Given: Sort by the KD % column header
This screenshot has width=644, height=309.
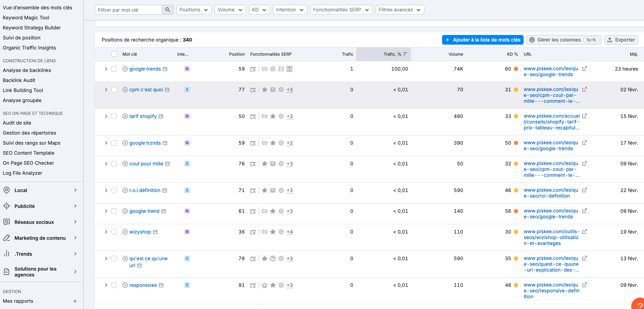Looking at the screenshot, I should [x=512, y=54].
